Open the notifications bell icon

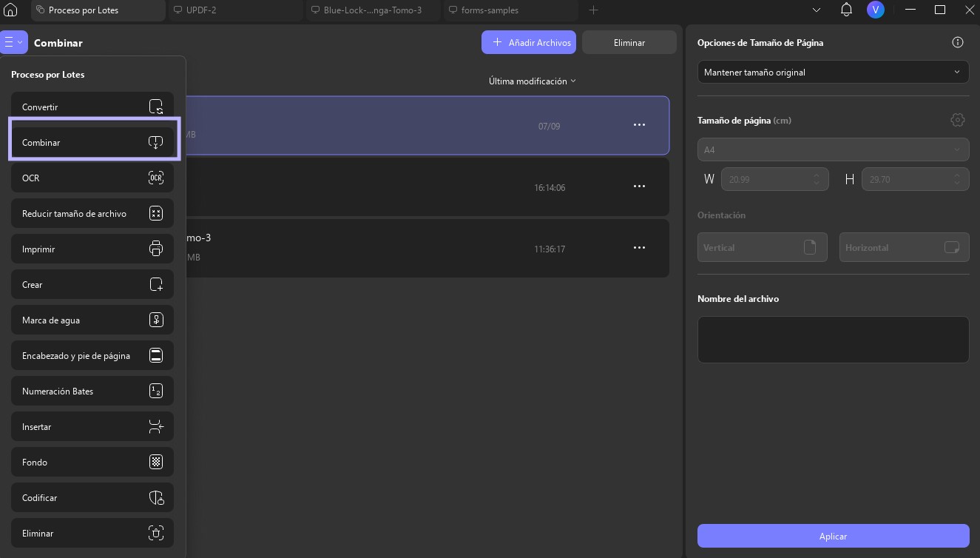click(847, 10)
